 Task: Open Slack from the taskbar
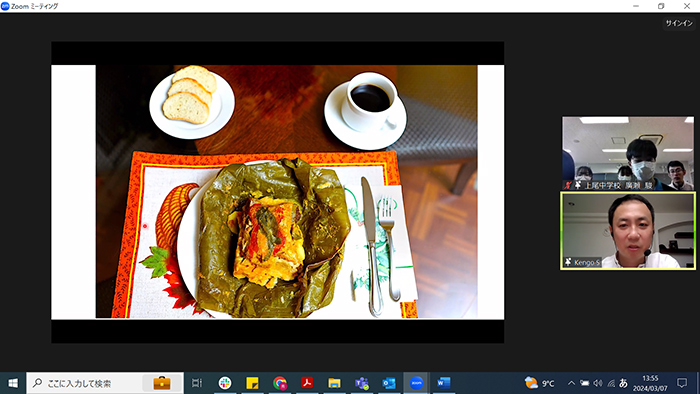225,383
